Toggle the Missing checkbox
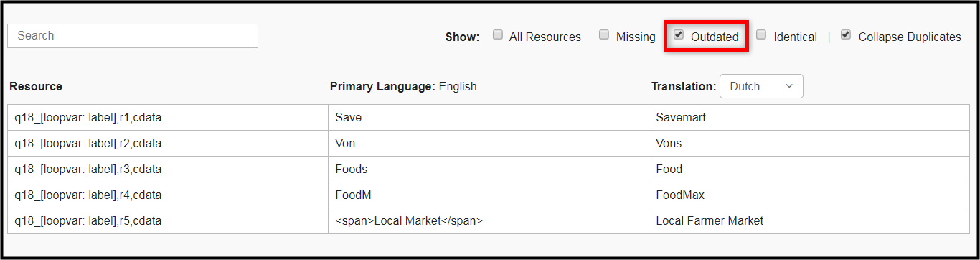 tap(604, 35)
